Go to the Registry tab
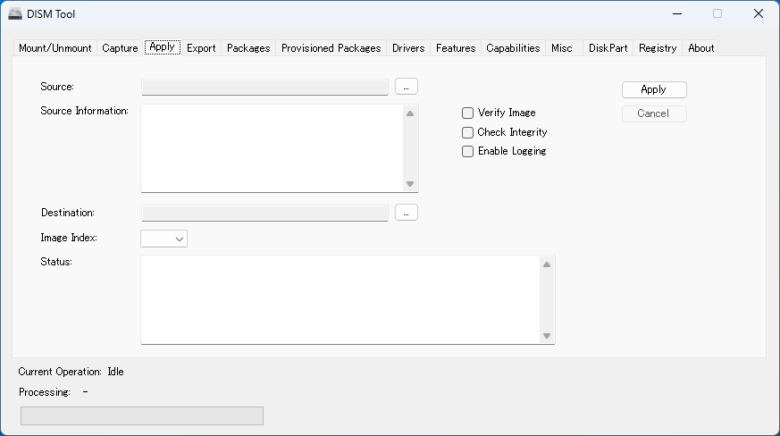This screenshot has width=780, height=436. [x=658, y=48]
